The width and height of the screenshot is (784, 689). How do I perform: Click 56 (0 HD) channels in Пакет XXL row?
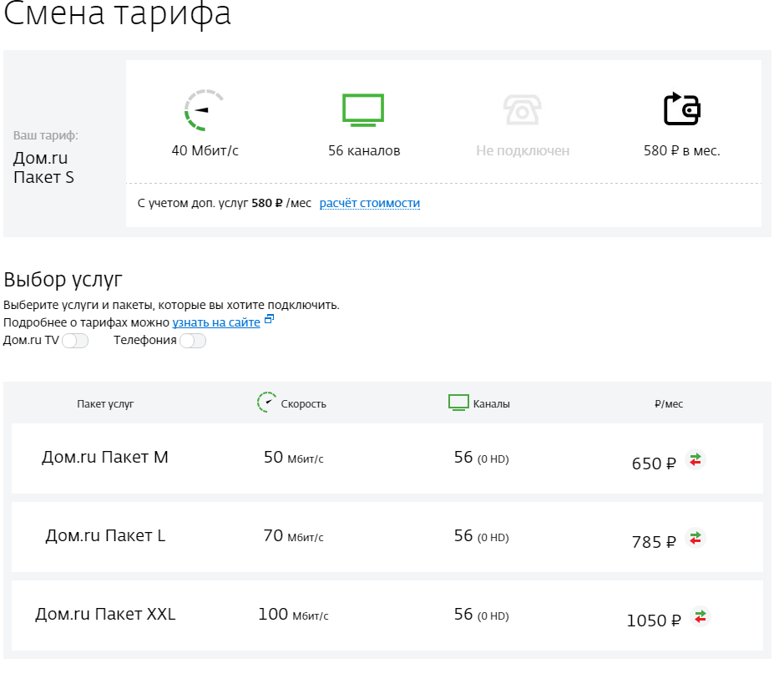[x=481, y=615]
